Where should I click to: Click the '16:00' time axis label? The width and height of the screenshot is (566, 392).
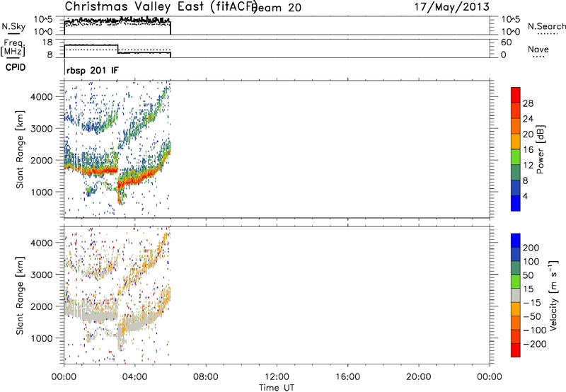point(347,377)
